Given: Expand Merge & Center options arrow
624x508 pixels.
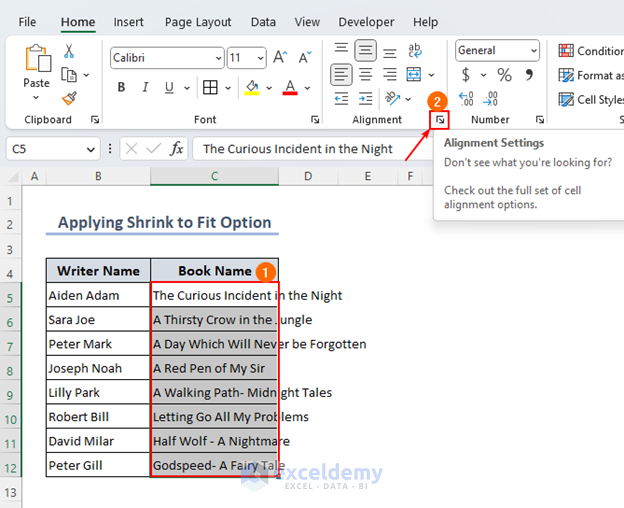Looking at the screenshot, I should [431, 75].
